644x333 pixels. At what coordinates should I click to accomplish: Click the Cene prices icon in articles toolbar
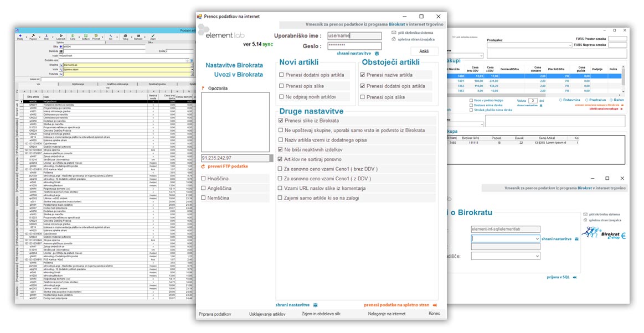73,36
